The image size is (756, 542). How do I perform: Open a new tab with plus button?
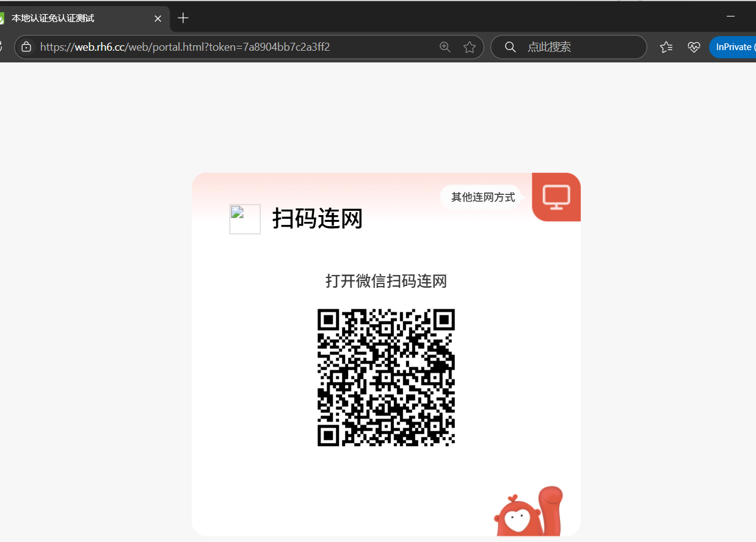183,18
